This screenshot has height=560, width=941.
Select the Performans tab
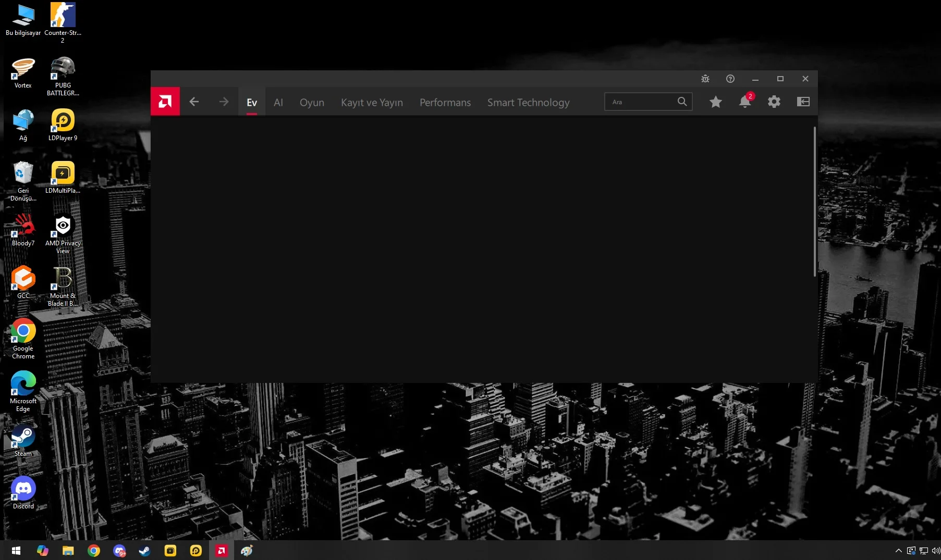[445, 102]
